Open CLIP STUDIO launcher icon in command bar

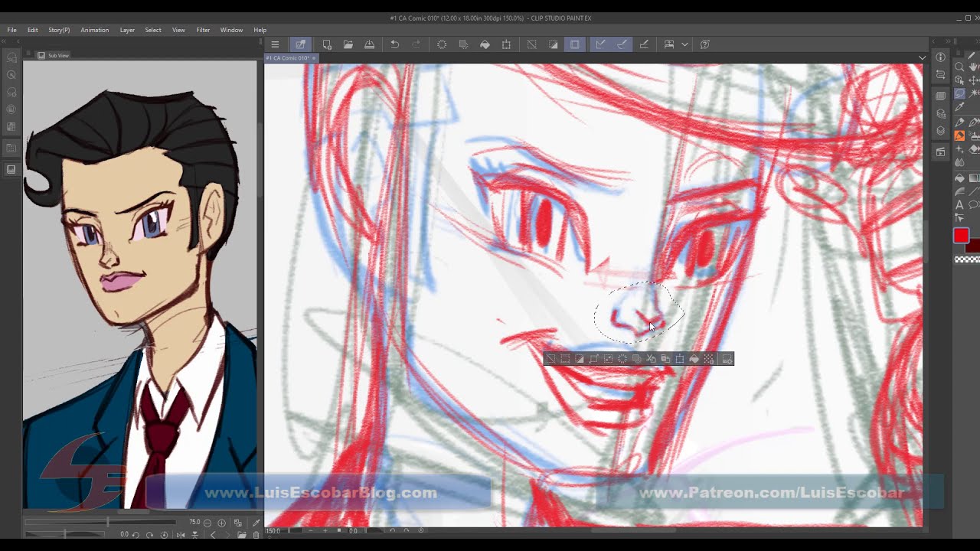coord(301,44)
